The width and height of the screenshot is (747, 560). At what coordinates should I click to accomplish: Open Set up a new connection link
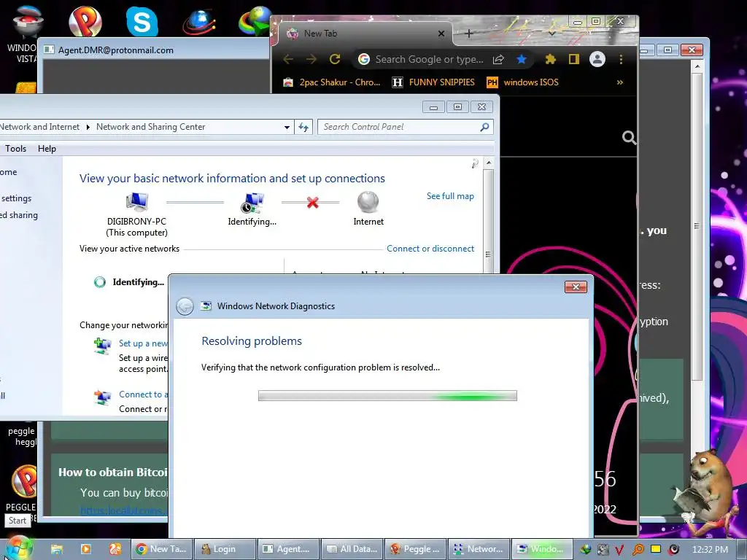[x=143, y=343]
